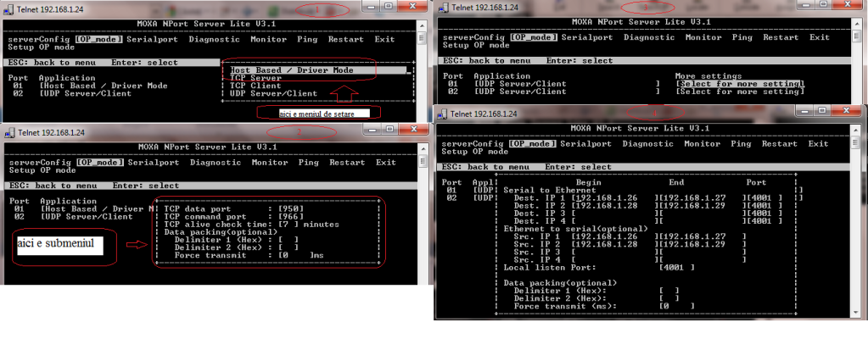Click the top-left window's vertical scrollbar
This screenshot has height=361, width=868.
point(421,68)
